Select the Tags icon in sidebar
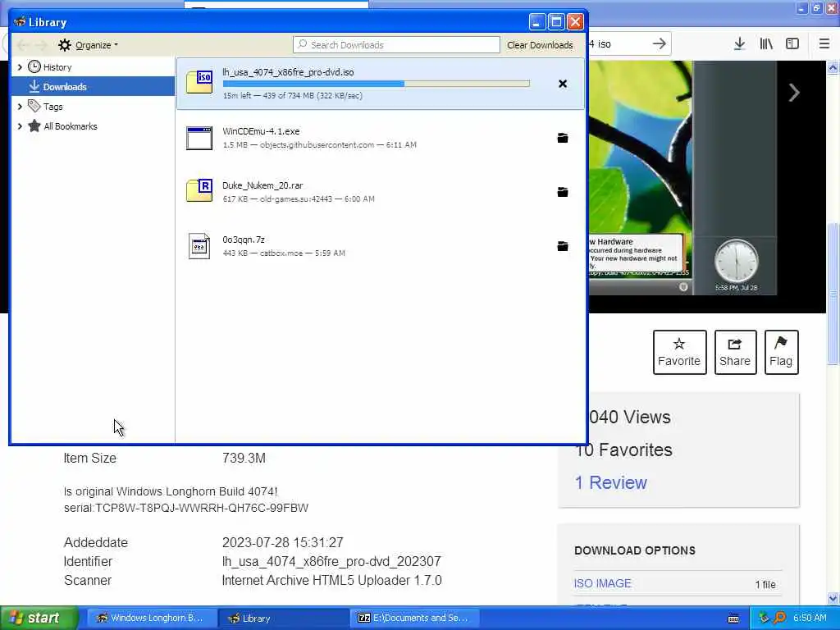 pos(34,106)
